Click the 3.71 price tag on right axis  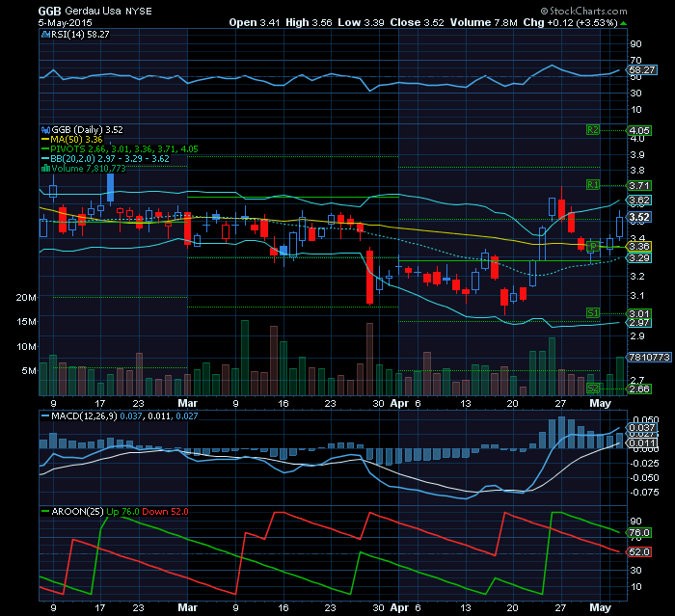[x=639, y=185]
